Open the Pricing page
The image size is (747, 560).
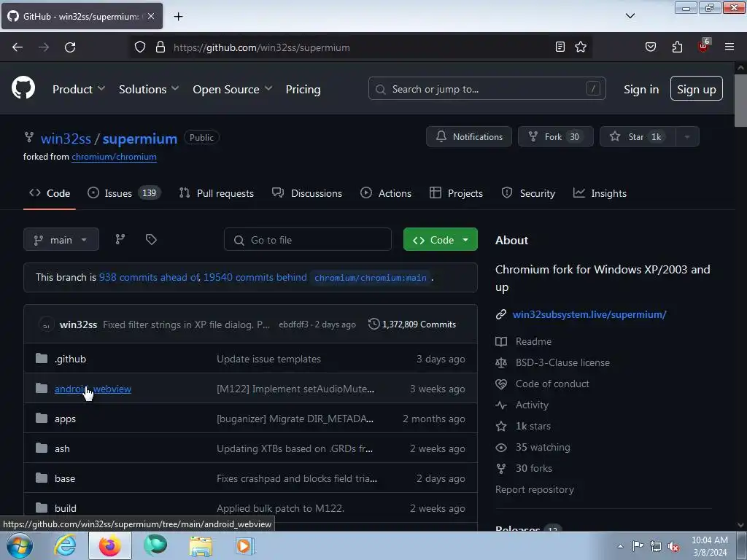[303, 89]
